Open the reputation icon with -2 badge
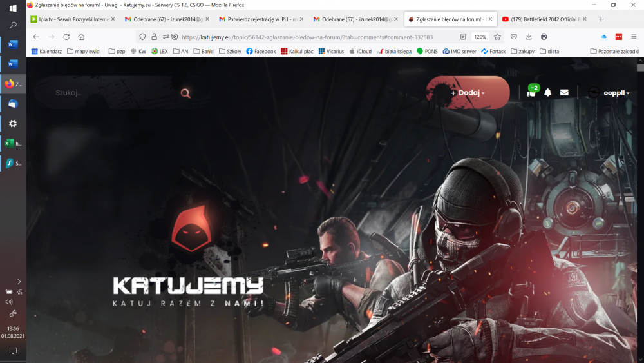 tap(533, 90)
